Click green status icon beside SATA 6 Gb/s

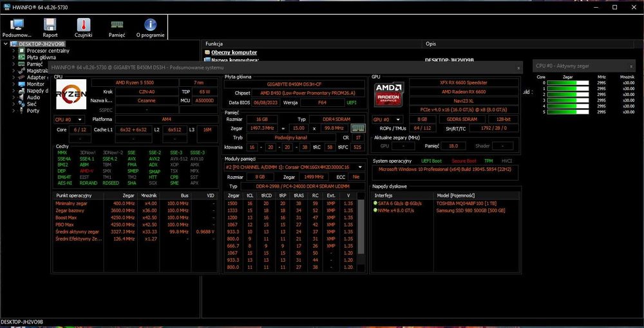375,203
